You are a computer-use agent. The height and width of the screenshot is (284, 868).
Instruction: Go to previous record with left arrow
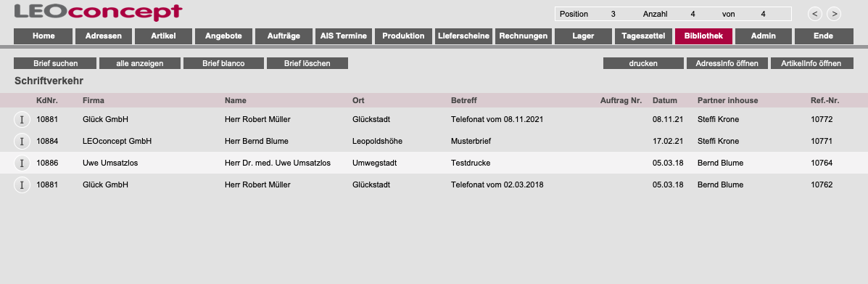pos(815,14)
